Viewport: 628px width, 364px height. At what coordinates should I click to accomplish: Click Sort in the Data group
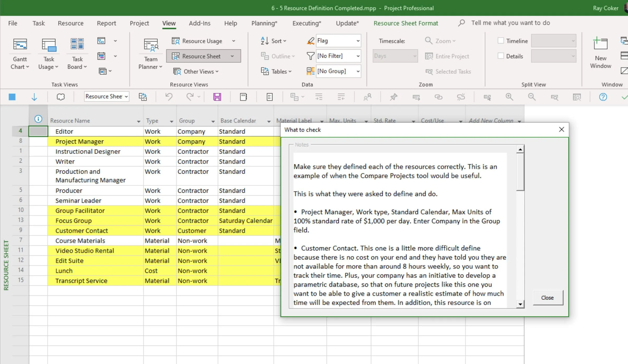pos(273,41)
